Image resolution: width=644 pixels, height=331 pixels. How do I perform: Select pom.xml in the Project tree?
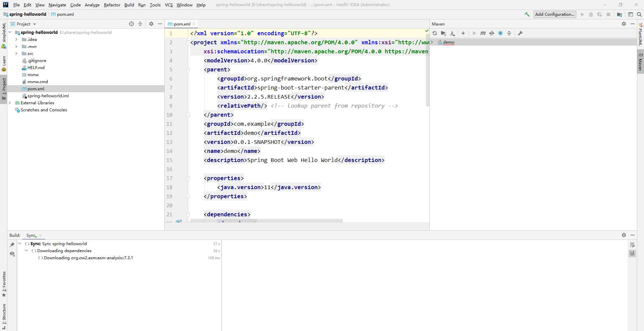(x=36, y=89)
